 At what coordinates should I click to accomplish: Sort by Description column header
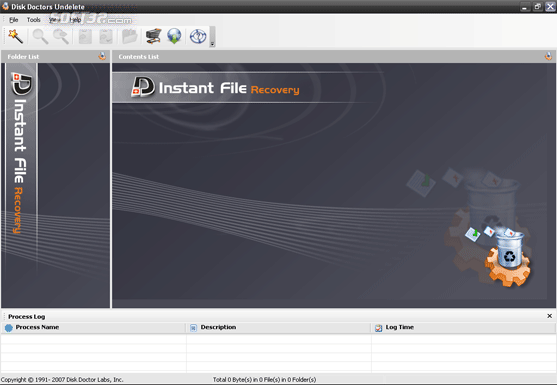coord(278,327)
